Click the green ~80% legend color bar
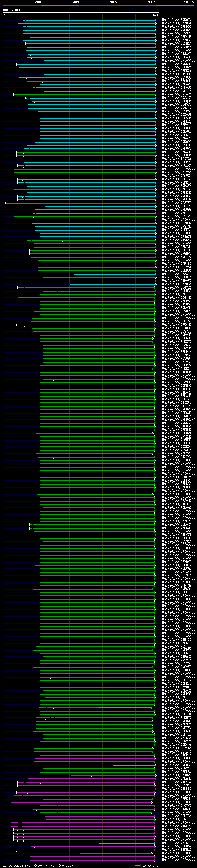This screenshot has height=868, width=197. click(x=137, y=6)
